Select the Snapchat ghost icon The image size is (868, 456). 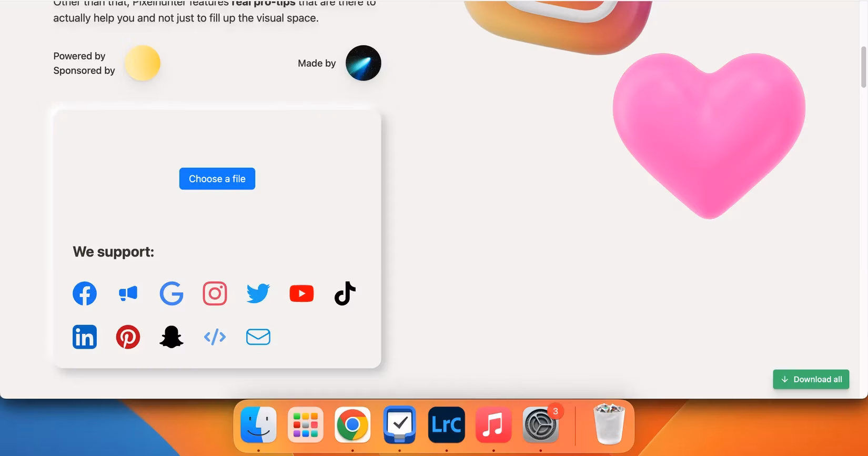[171, 337]
